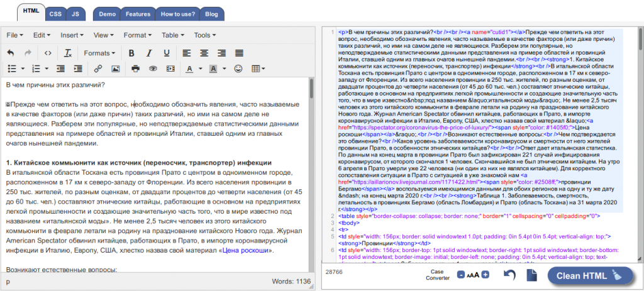The width and height of the screenshot is (644, 291).
Task: Switch to the HTML tab
Action: pos(31,13)
